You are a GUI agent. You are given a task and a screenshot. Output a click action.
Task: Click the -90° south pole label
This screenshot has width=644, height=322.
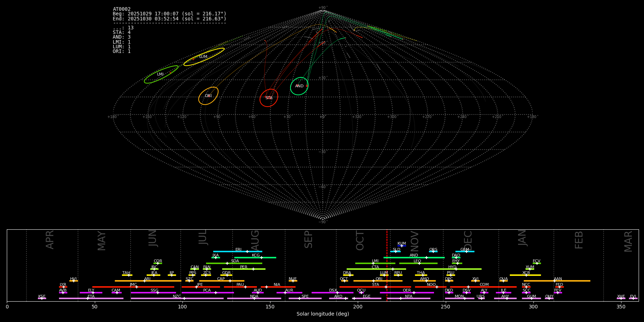[x=322, y=222]
